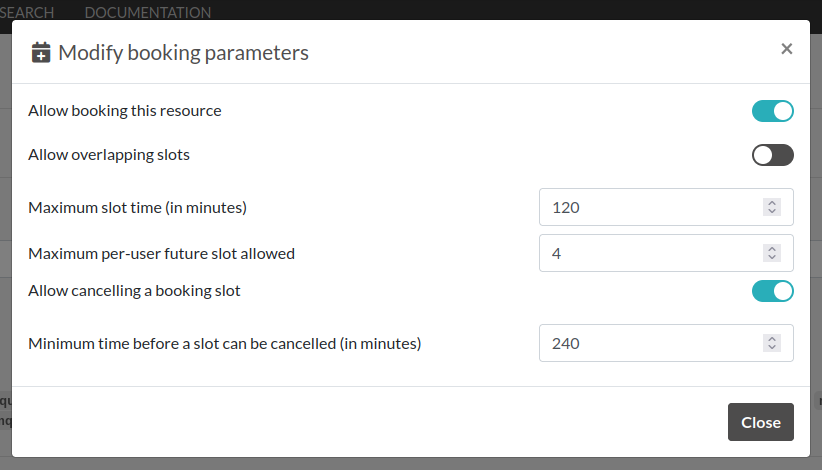Image resolution: width=822 pixels, height=470 pixels.
Task: Increment per-user future slot value
Action: coord(771,249)
